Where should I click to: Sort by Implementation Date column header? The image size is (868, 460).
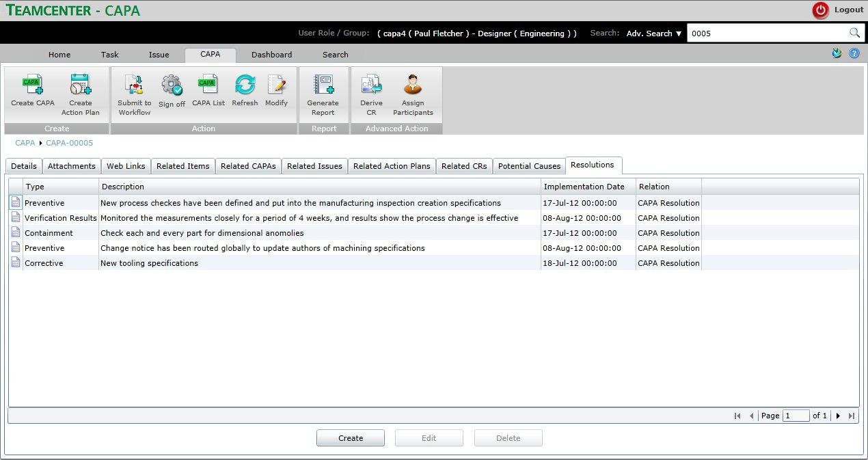click(x=588, y=187)
